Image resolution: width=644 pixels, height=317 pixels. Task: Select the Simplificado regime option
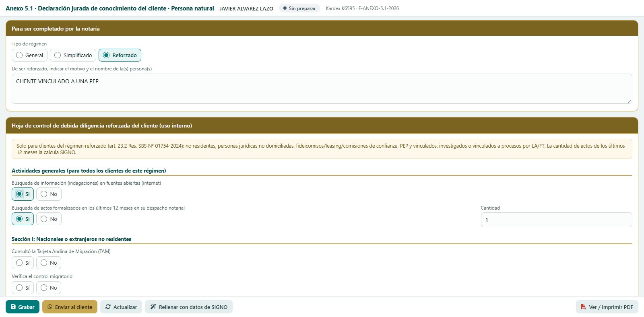point(73,55)
